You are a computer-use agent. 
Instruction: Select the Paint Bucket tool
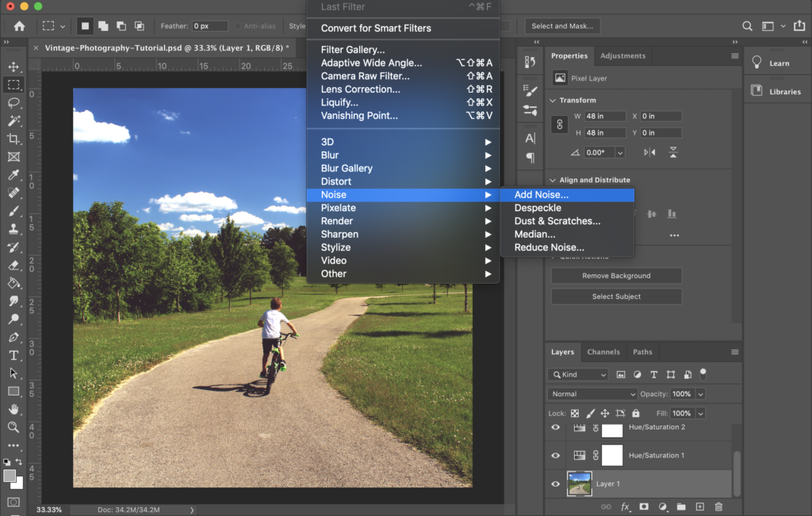point(14,283)
